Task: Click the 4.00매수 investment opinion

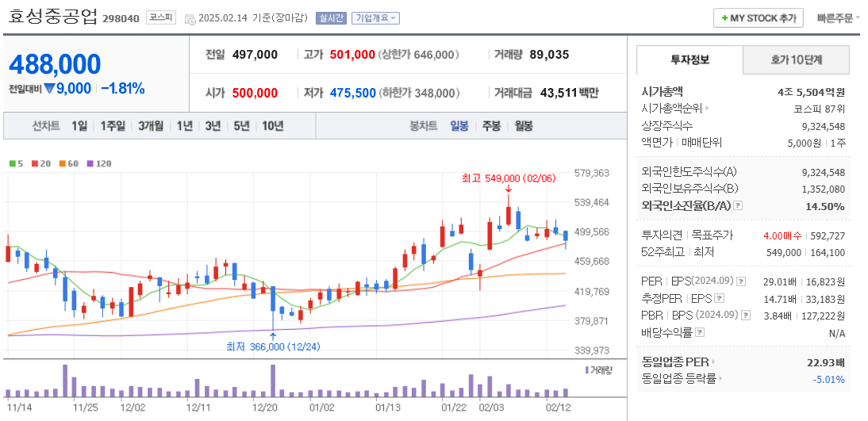Action: click(x=782, y=235)
